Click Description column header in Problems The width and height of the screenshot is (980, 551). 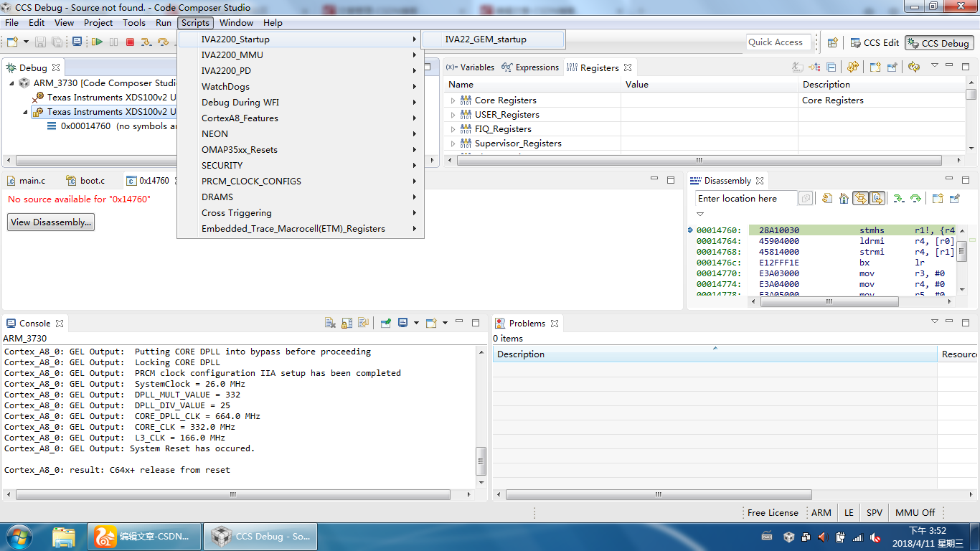coord(715,354)
